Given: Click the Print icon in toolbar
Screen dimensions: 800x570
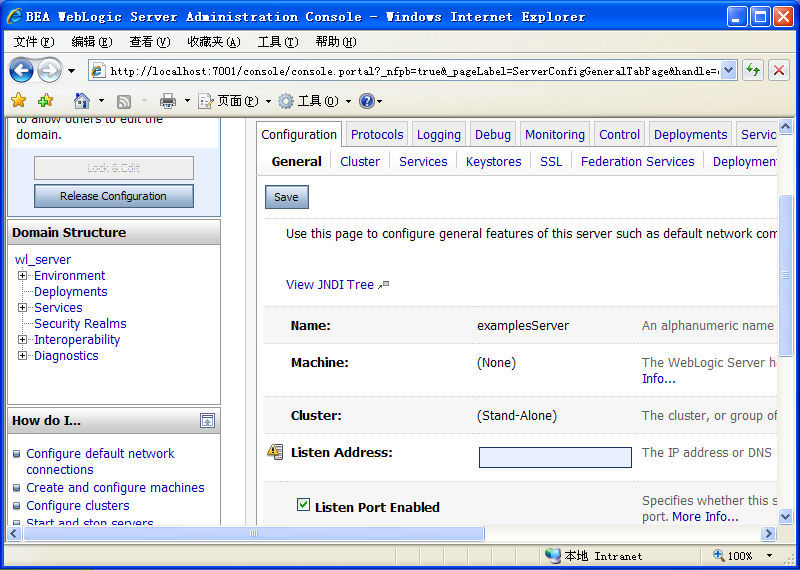Looking at the screenshot, I should click(168, 101).
